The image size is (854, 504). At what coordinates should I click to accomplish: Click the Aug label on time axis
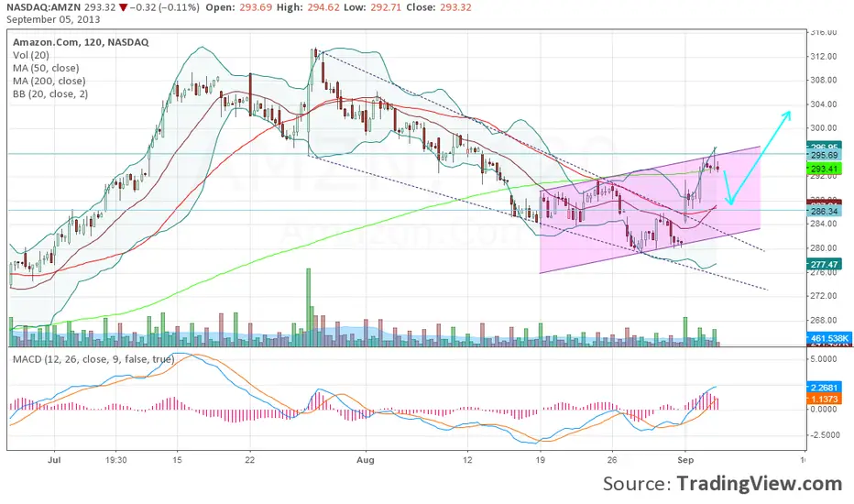[x=366, y=460]
